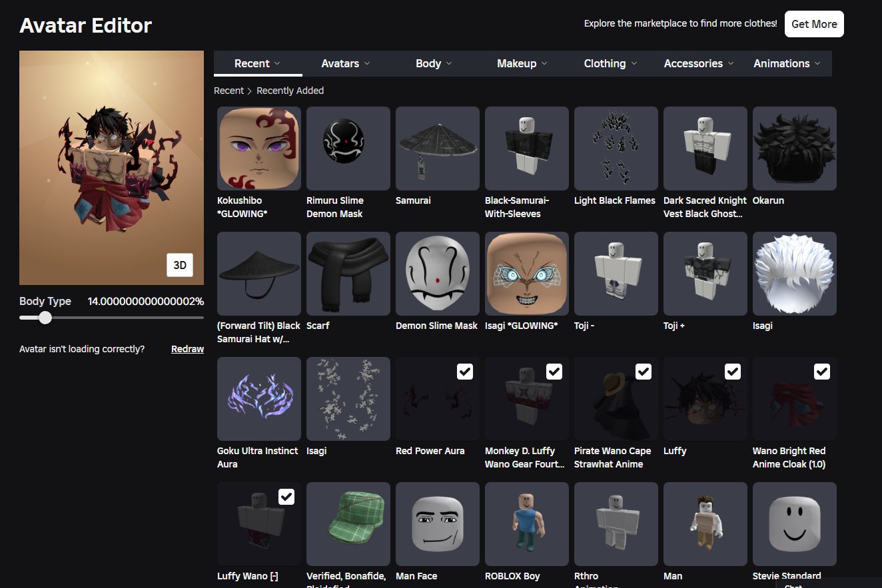This screenshot has height=588, width=882.
Task: Click the Recent breadcrumb link
Action: pos(228,91)
